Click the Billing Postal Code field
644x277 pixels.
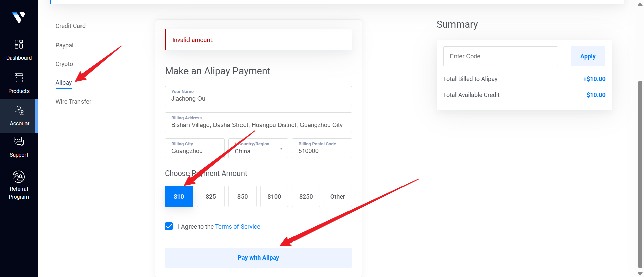[x=322, y=148]
